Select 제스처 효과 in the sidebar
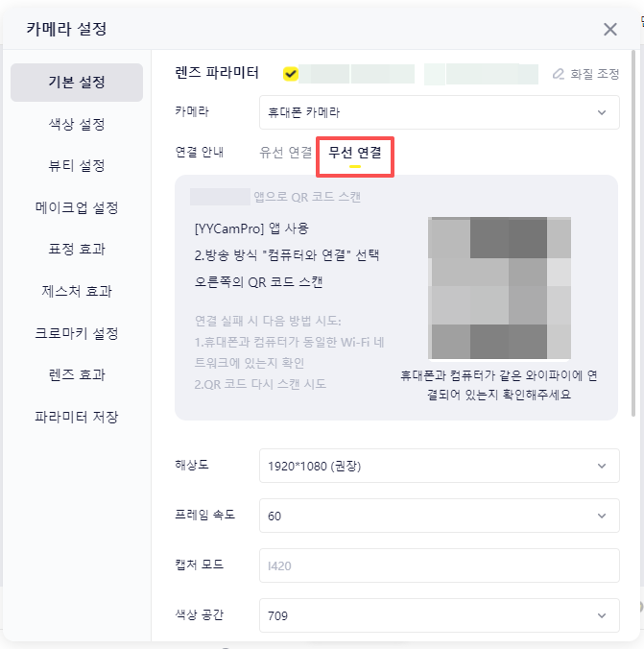 (x=77, y=292)
